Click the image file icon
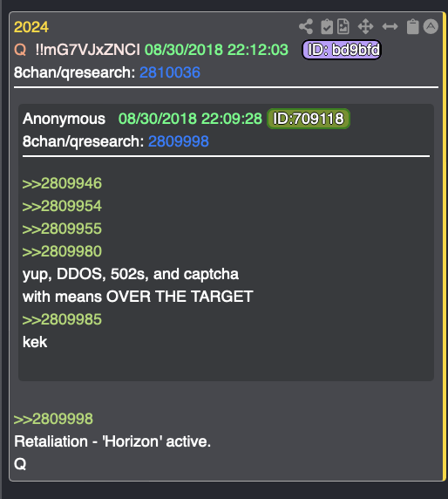 343,26
